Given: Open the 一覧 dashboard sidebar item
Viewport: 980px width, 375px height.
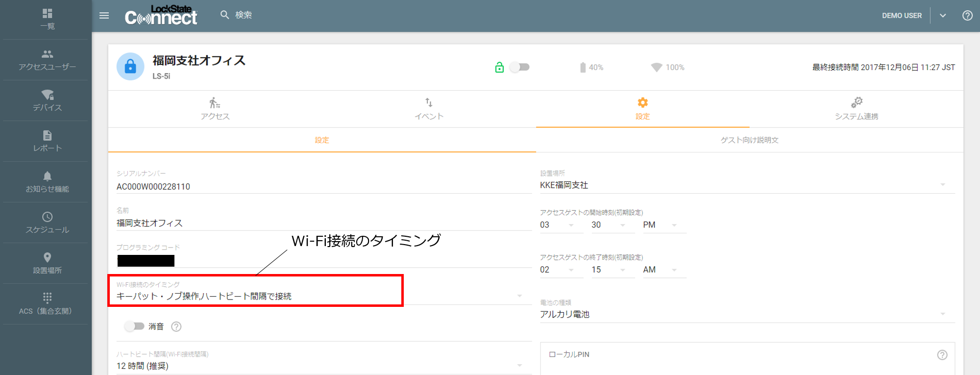Looking at the screenshot, I should point(47,19).
